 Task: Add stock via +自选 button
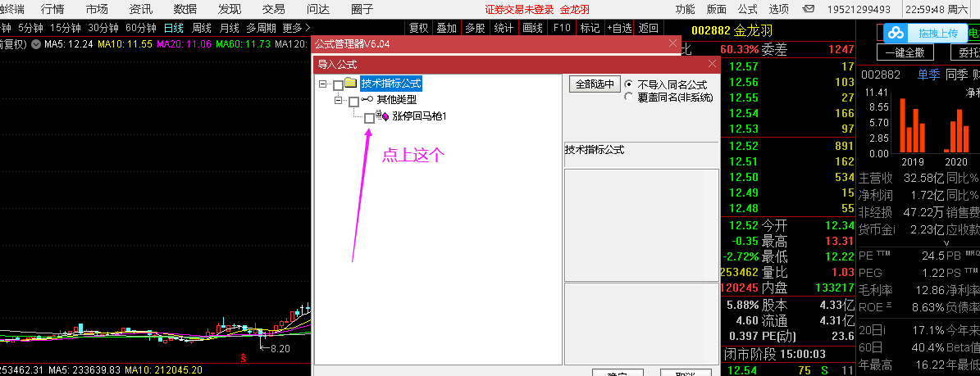tap(619, 28)
